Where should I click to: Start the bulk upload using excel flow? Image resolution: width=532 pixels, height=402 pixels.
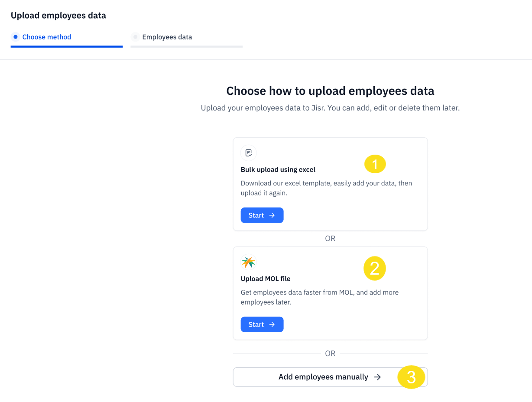[x=262, y=215]
